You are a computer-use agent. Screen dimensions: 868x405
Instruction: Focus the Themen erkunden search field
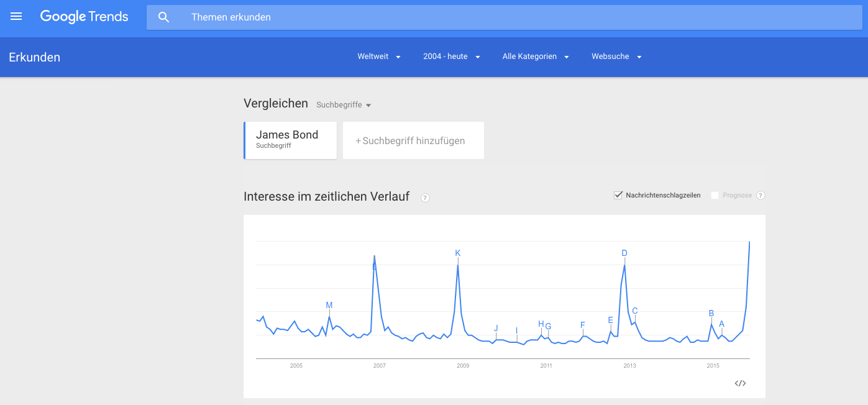(x=504, y=17)
